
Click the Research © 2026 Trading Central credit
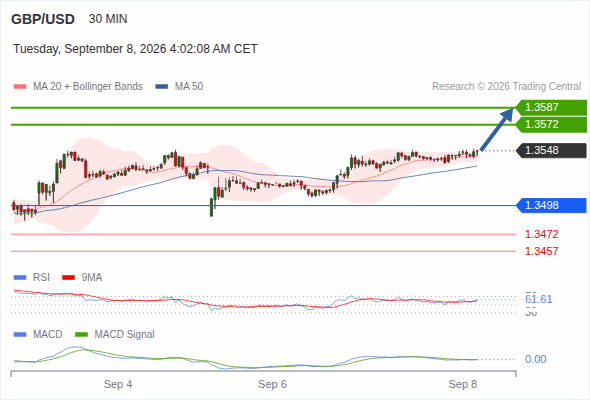coord(506,87)
